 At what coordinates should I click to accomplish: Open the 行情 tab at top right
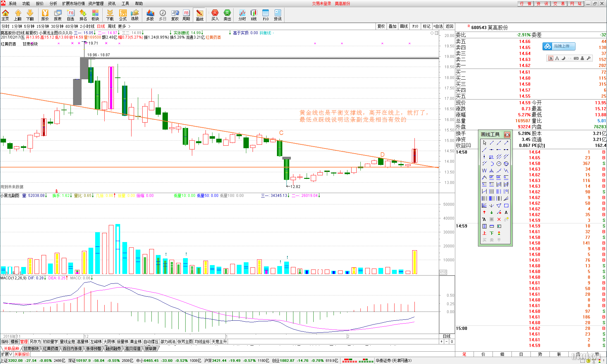[525, 3]
